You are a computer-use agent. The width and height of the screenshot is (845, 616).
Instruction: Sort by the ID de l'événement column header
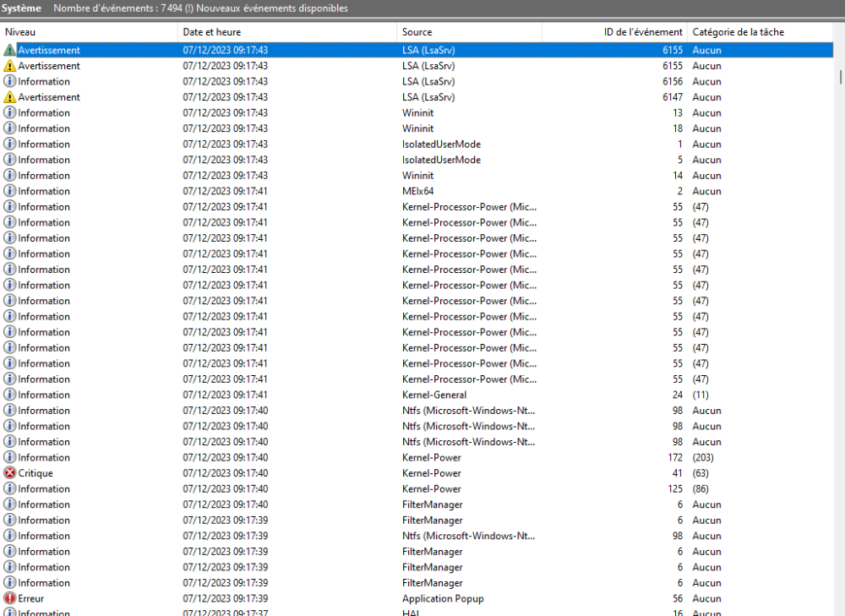pyautogui.click(x=614, y=32)
